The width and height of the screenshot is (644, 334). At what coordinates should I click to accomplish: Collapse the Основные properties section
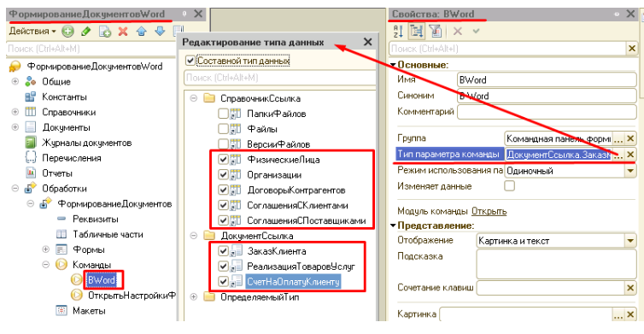pos(393,65)
